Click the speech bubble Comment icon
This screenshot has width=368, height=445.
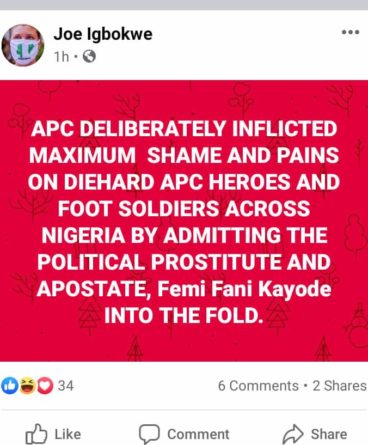click(149, 434)
